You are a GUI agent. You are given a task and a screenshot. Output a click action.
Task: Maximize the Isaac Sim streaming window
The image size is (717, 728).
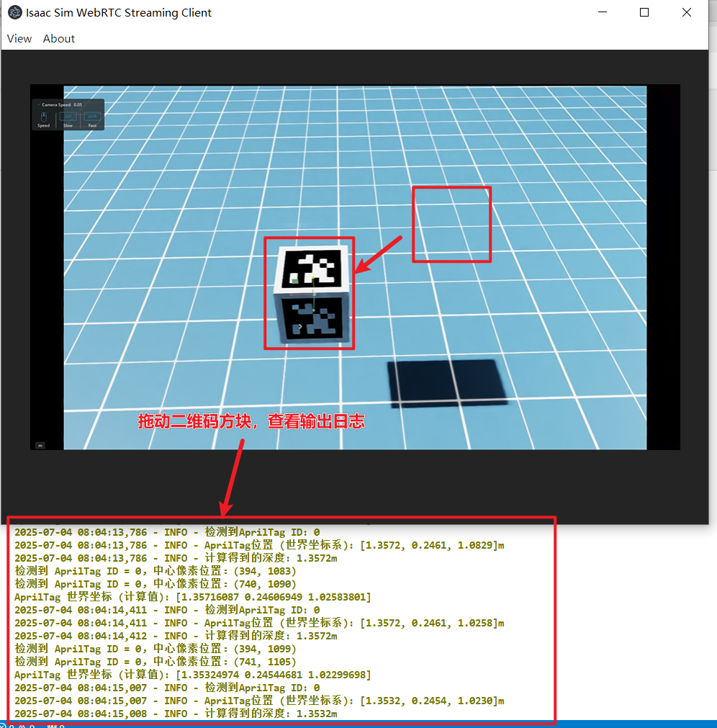644,12
